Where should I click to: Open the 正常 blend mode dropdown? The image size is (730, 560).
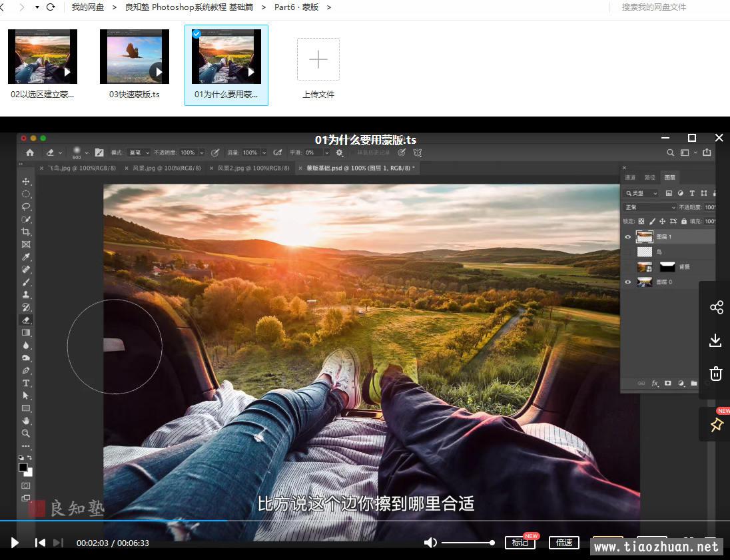point(649,207)
